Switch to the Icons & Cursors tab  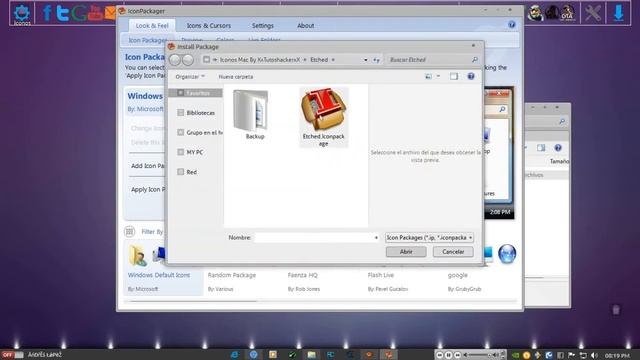(x=209, y=26)
